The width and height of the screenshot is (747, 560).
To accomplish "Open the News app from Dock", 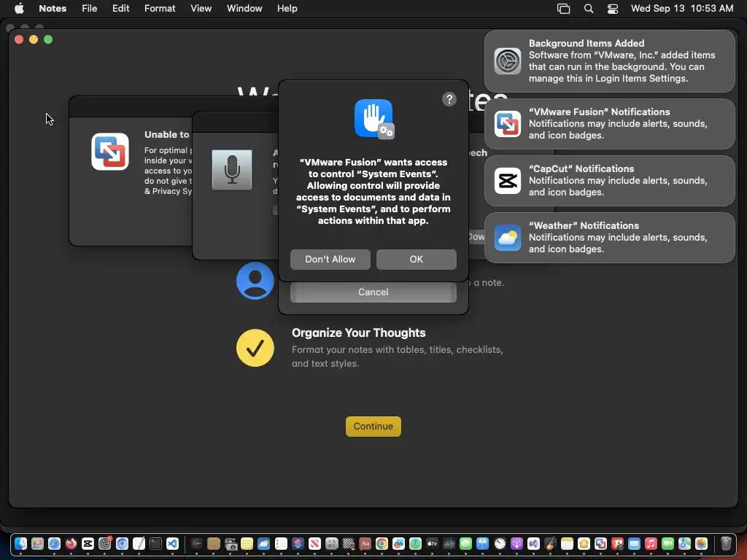I will 314,543.
